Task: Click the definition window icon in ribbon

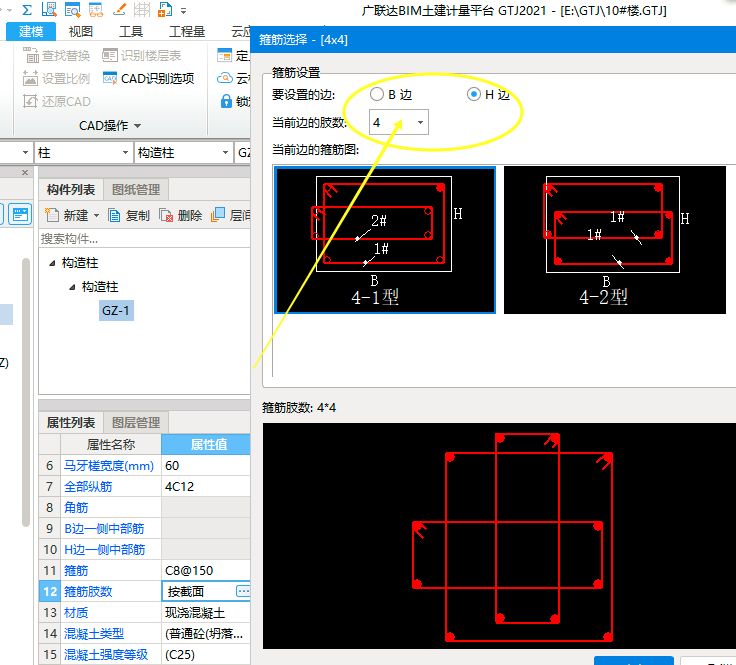Action: [224, 55]
